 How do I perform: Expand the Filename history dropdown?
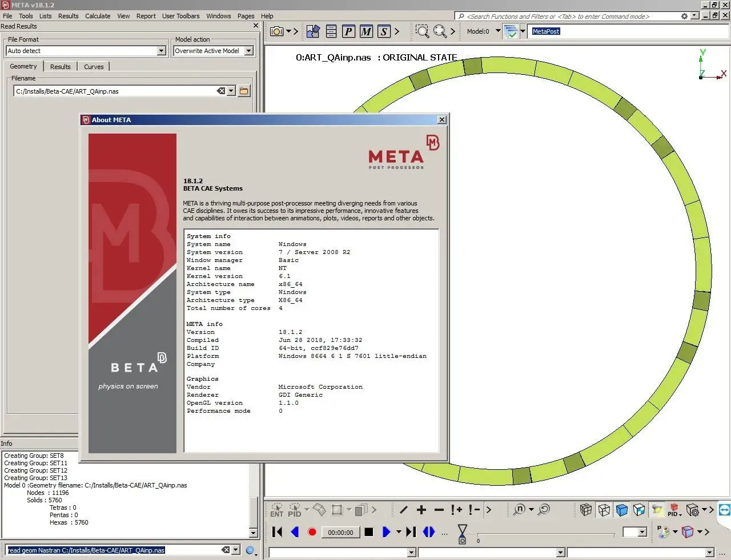[x=231, y=91]
